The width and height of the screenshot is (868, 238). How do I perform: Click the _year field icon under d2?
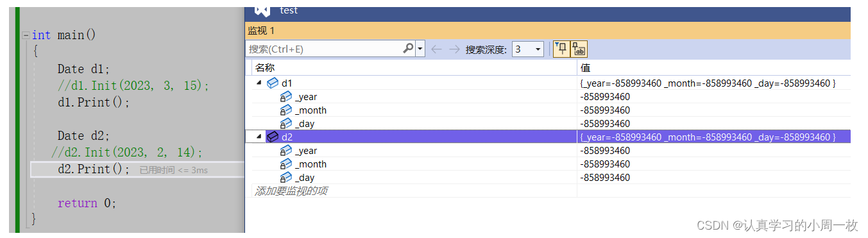coord(286,151)
